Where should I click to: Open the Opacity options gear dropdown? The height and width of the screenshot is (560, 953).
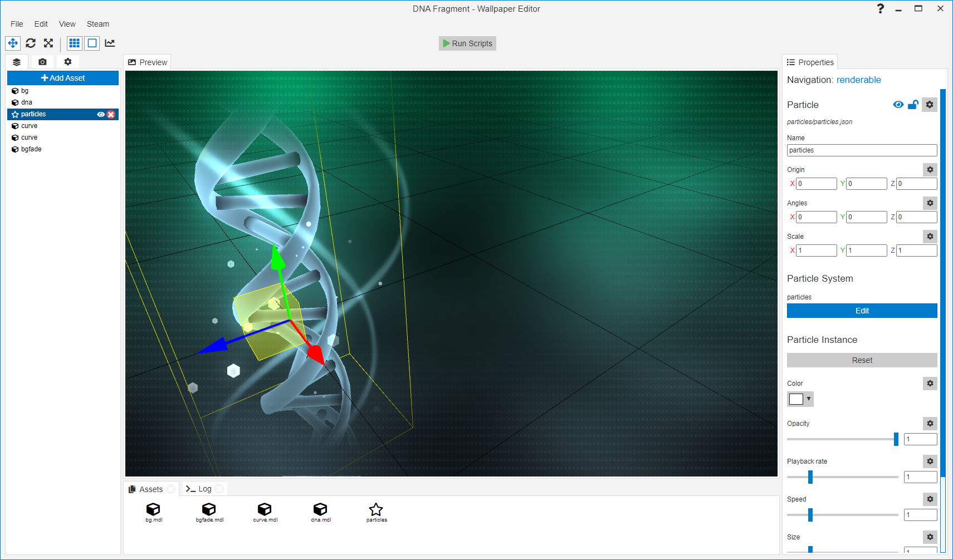coord(929,423)
